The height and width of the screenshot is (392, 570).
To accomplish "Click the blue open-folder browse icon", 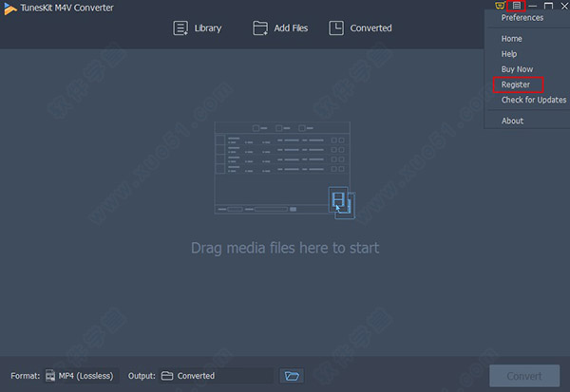I will click(292, 376).
